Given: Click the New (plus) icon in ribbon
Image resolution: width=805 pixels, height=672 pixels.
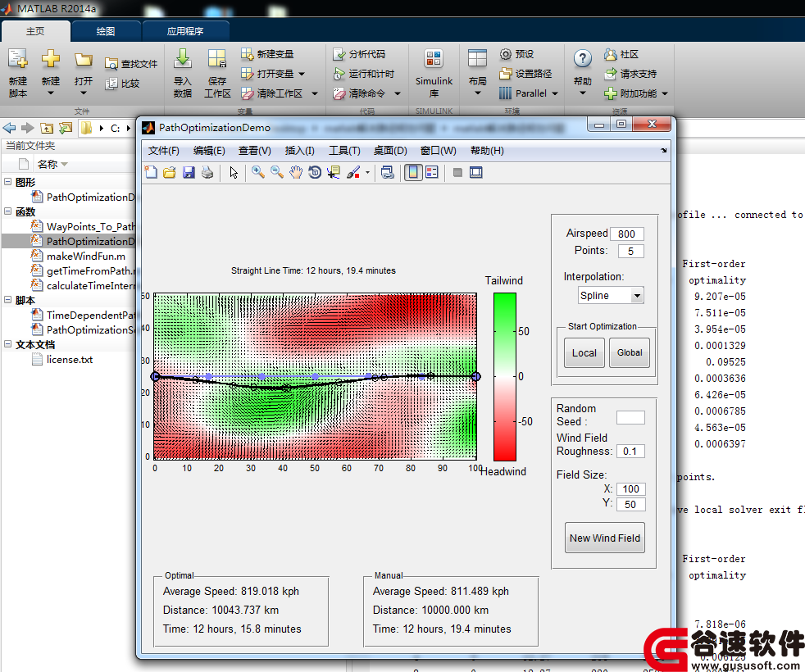Looking at the screenshot, I should 50,59.
